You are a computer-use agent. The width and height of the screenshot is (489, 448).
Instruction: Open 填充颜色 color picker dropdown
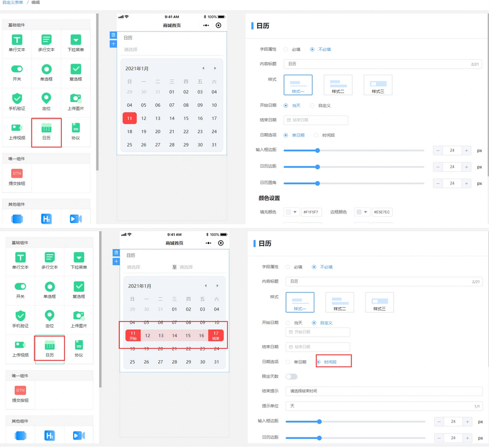coord(291,212)
